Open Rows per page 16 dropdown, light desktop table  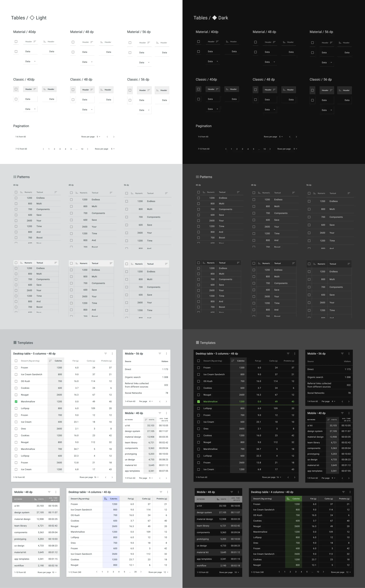tap(96, 477)
